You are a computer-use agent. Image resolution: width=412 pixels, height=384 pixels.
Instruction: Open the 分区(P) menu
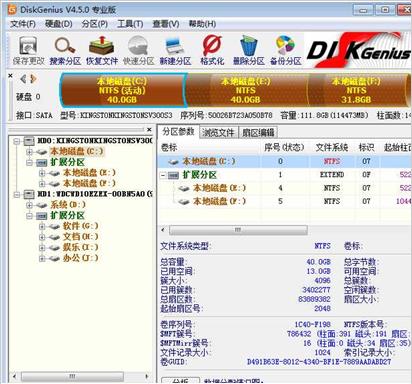click(95, 24)
